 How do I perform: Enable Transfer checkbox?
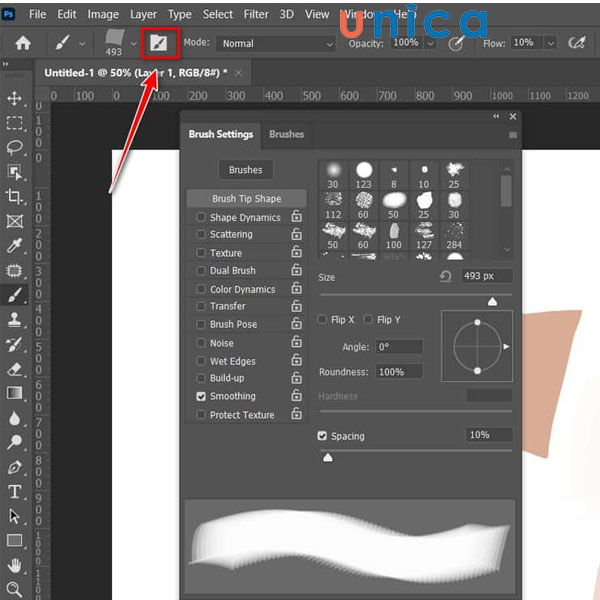pyautogui.click(x=201, y=306)
